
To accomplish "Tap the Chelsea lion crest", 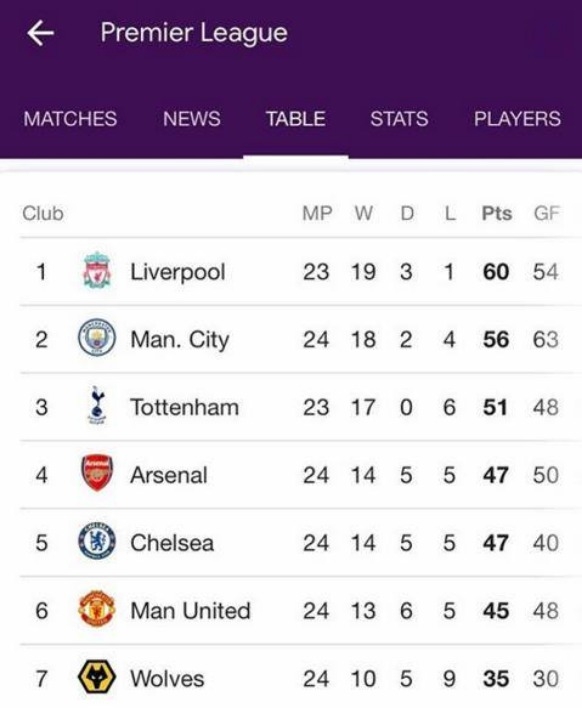I will click(97, 541).
